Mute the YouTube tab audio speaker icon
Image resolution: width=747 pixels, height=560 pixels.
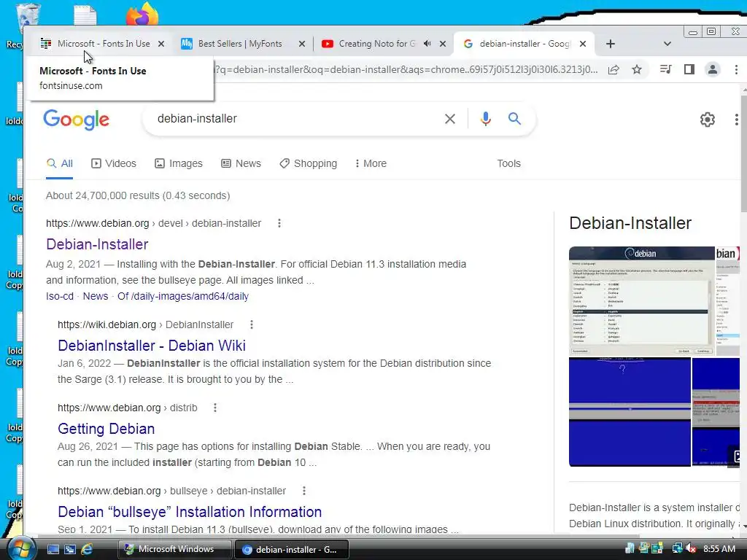click(427, 43)
